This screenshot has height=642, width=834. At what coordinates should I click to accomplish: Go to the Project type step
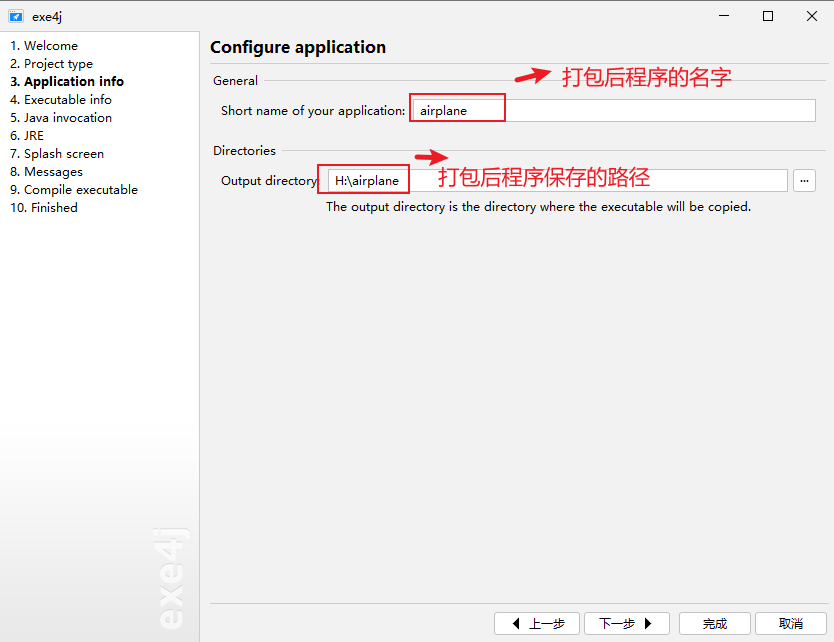[51, 64]
